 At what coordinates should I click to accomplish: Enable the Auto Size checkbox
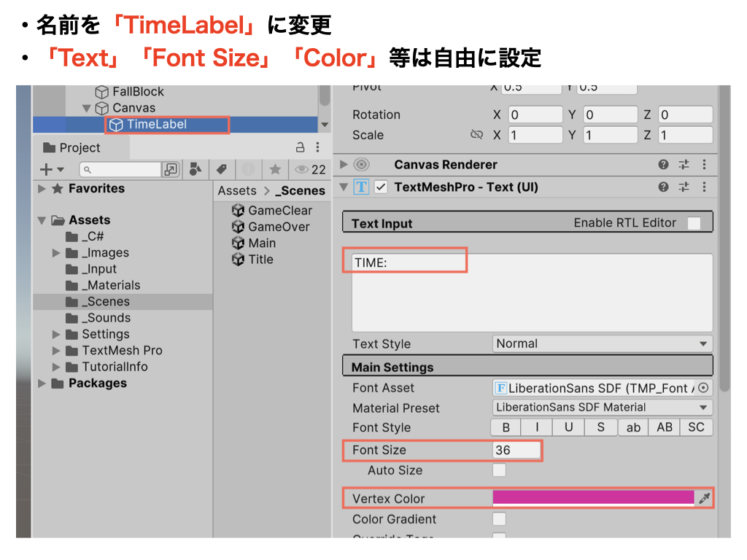click(499, 470)
